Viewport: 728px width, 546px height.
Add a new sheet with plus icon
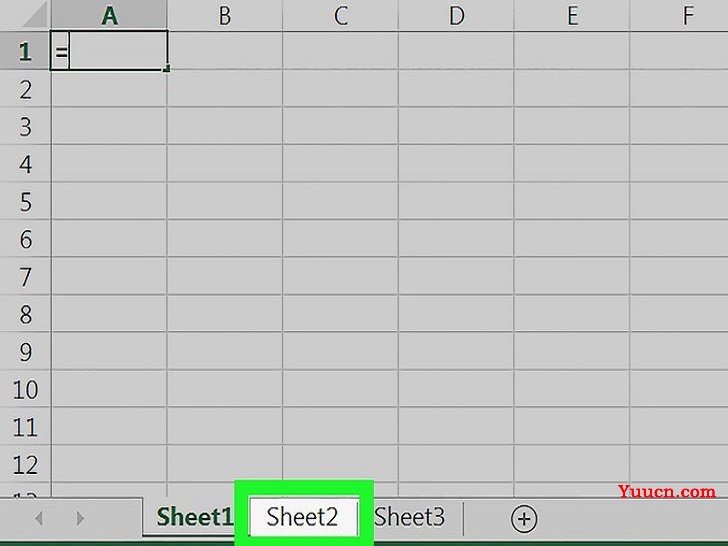pos(524,519)
